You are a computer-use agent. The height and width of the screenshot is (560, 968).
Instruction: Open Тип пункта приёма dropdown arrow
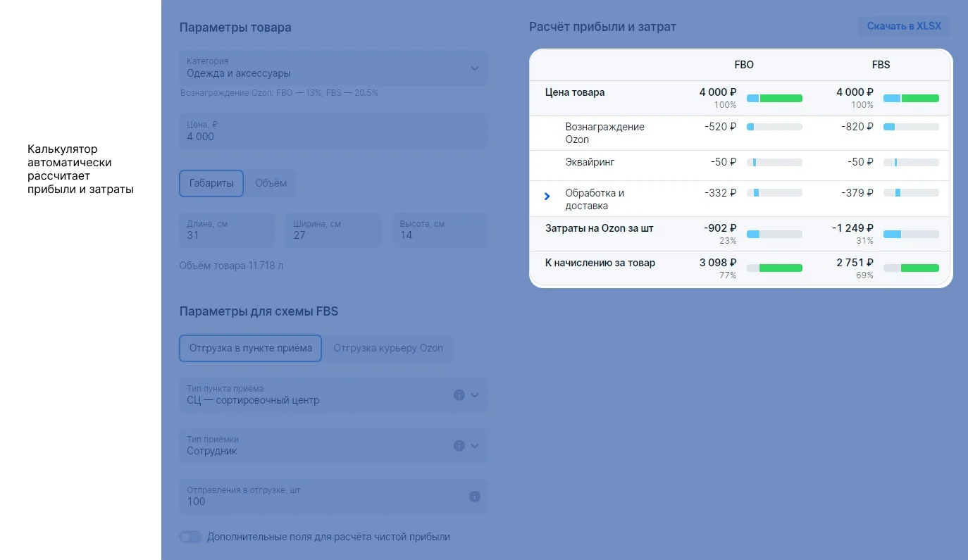tap(475, 395)
